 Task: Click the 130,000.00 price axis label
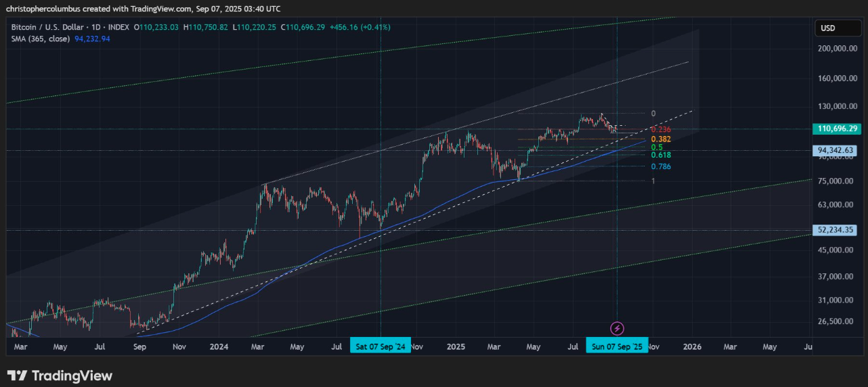pyautogui.click(x=837, y=106)
